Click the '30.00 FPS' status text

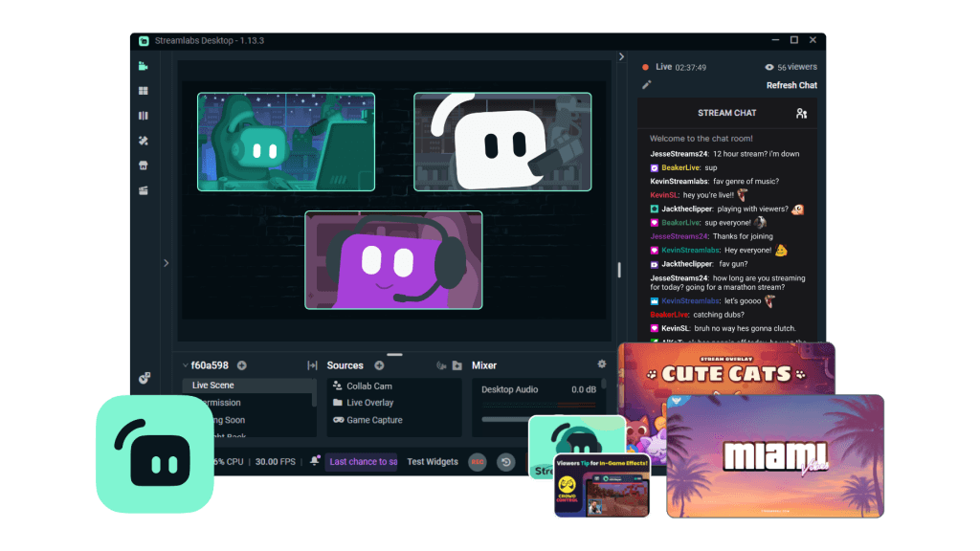[275, 462]
